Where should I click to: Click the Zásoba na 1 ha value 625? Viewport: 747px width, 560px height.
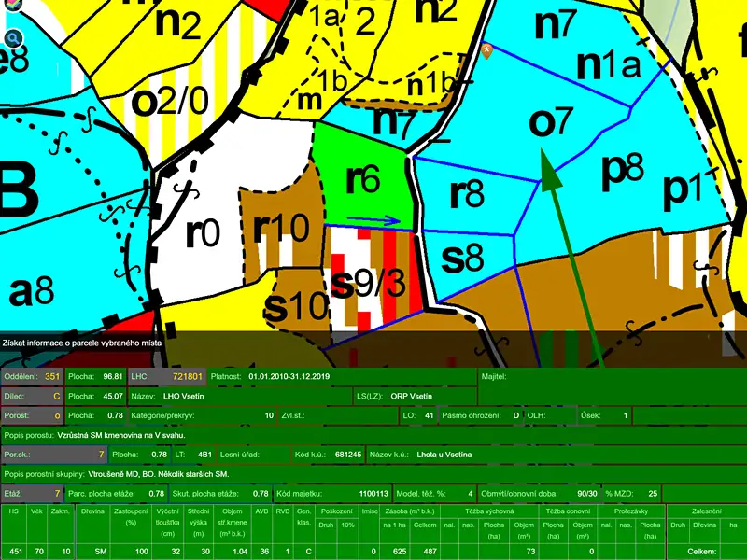(400, 552)
